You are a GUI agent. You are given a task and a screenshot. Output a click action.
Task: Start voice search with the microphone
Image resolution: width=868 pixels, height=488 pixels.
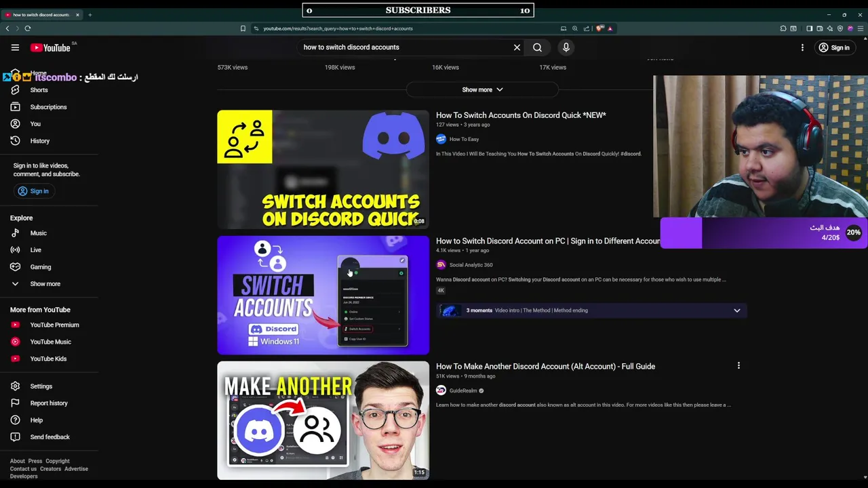(566, 47)
